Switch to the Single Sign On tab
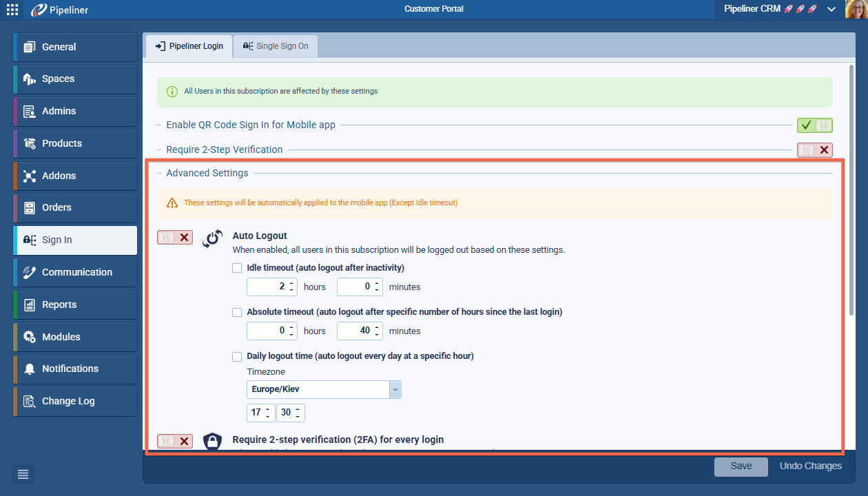Image resolution: width=868 pixels, height=496 pixels. click(275, 45)
